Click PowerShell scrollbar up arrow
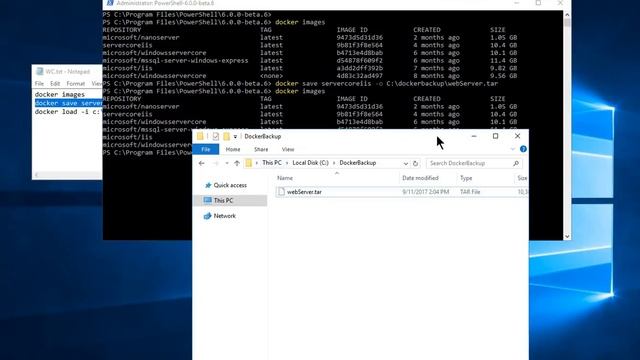Viewport: 640px width, 360px height. pyautogui.click(x=567, y=15)
